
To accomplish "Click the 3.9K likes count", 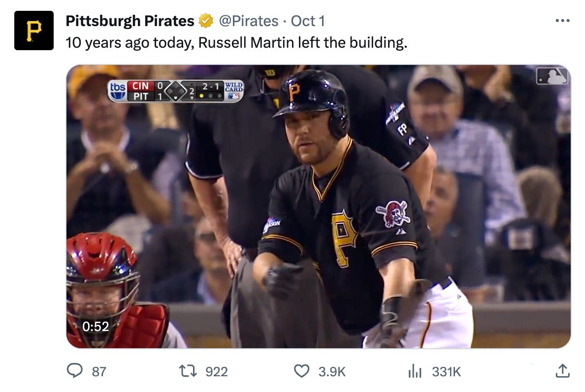I will tap(332, 371).
